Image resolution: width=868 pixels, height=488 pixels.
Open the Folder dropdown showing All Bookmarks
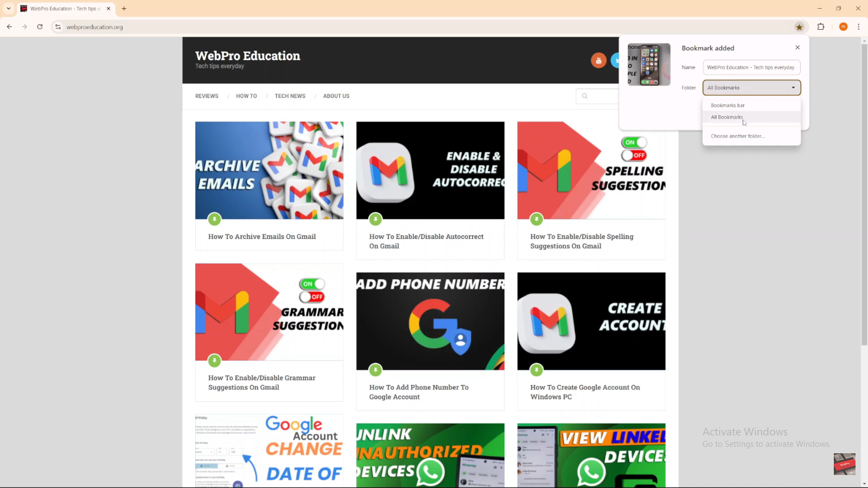[751, 87]
